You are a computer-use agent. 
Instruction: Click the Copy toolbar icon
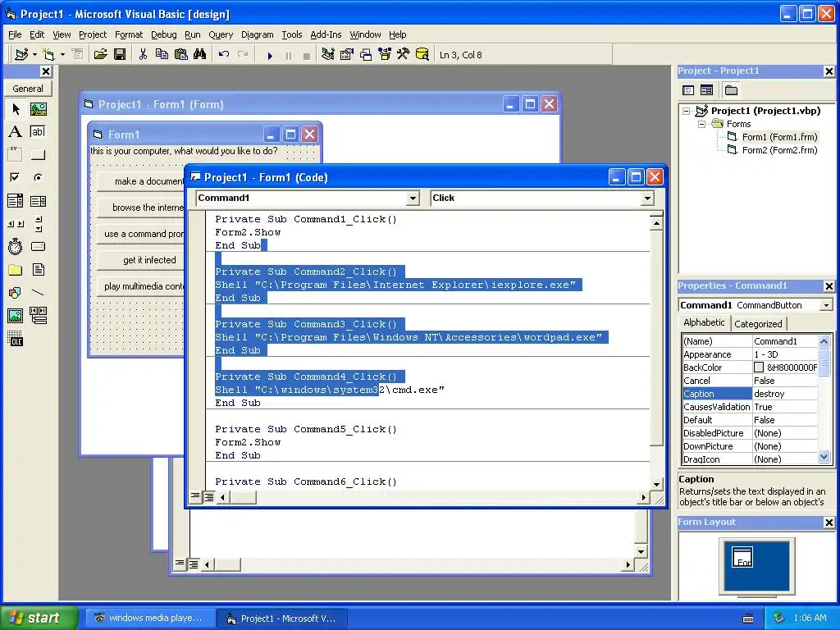pyautogui.click(x=162, y=55)
